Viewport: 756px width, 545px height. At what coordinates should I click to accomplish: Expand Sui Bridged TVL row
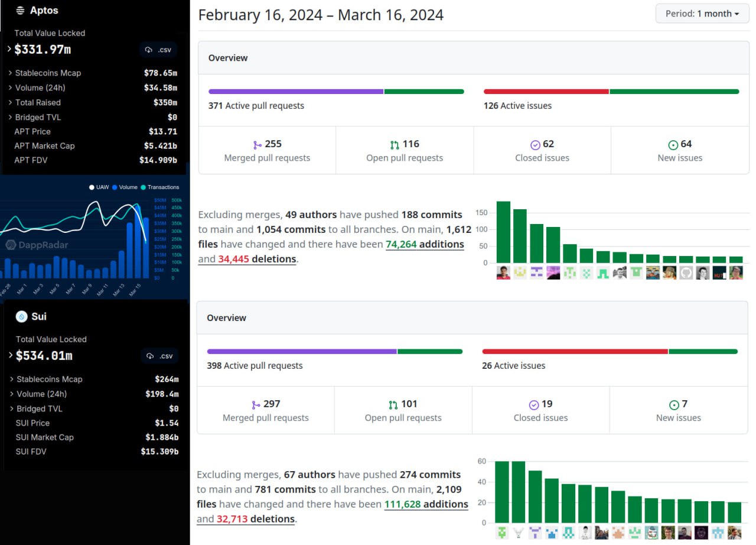point(12,409)
